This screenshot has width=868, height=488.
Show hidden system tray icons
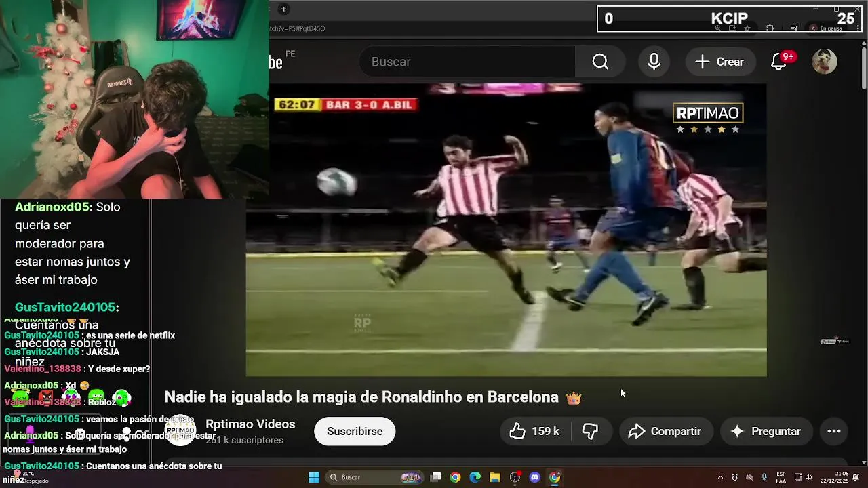coord(720,477)
